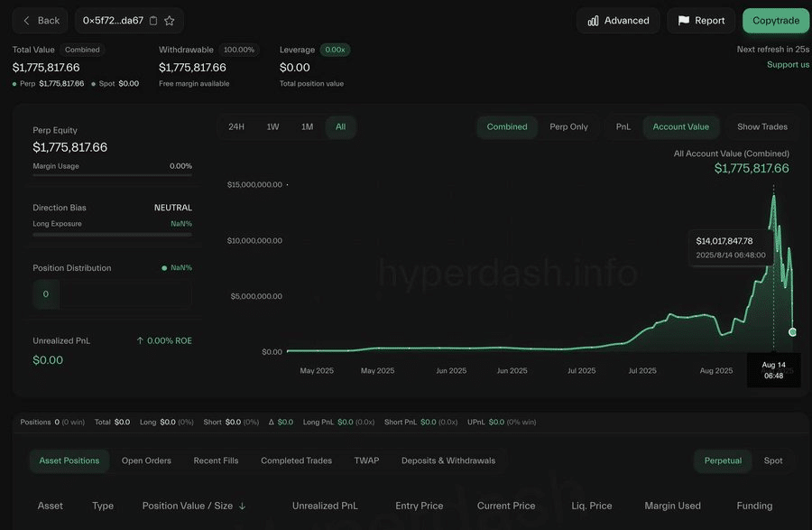The image size is (812, 530).
Task: Enable Show Trades on the chart
Action: click(x=761, y=127)
